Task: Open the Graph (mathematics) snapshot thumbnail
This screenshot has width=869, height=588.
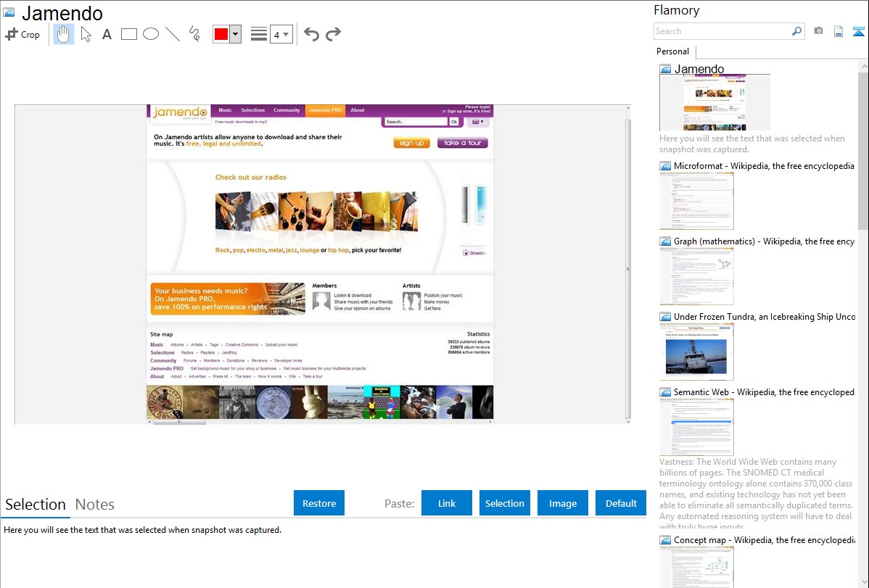Action: (696, 276)
